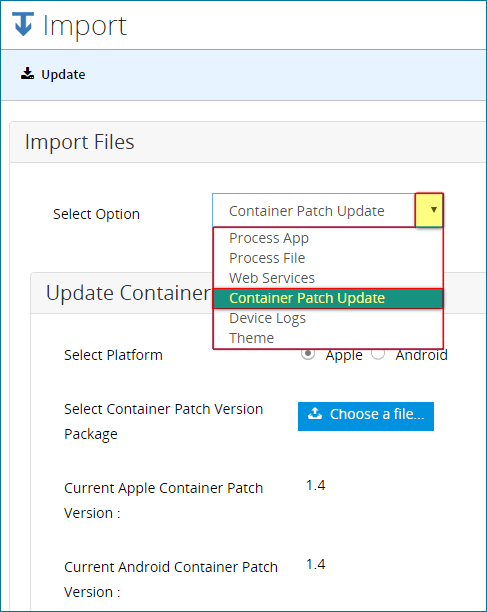Pick Device Logs from the dropdown list
This screenshot has height=612, width=487.
328,318
